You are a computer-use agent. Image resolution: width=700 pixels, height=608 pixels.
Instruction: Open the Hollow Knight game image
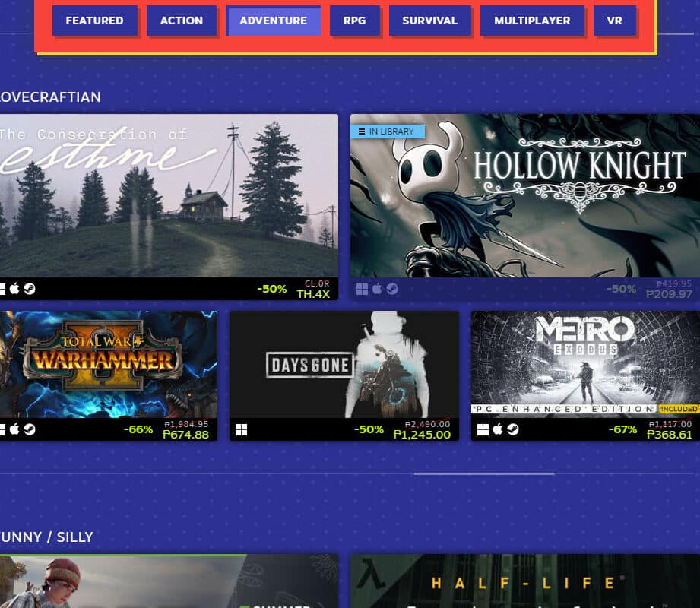pos(525,195)
